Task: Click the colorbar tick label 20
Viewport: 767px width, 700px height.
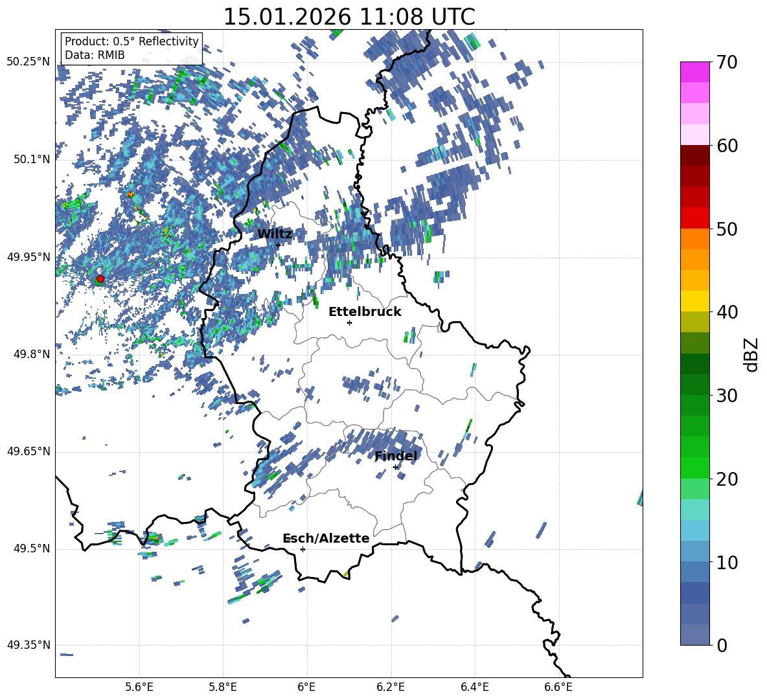Action: pos(727,479)
